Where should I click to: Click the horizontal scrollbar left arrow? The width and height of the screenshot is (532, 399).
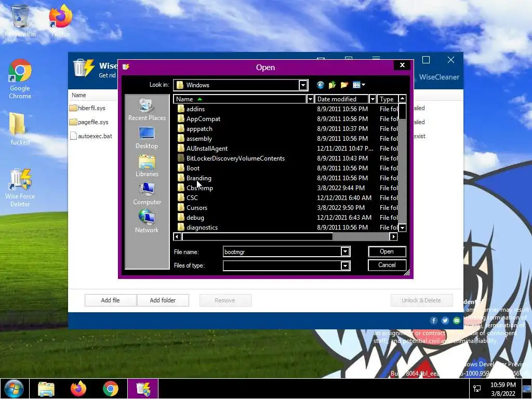point(177,236)
